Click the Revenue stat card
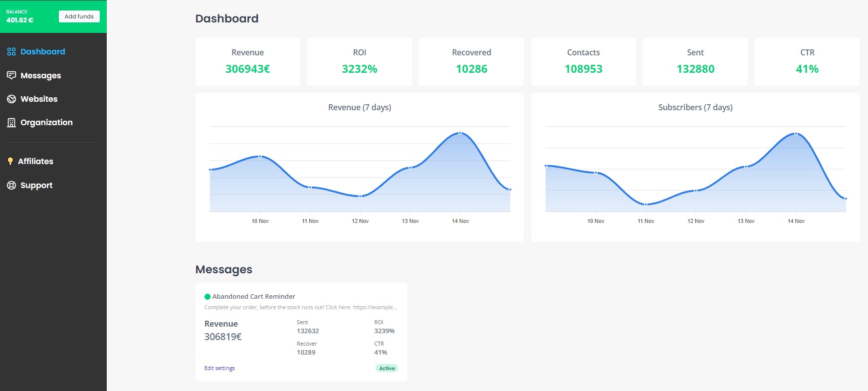 tap(248, 62)
